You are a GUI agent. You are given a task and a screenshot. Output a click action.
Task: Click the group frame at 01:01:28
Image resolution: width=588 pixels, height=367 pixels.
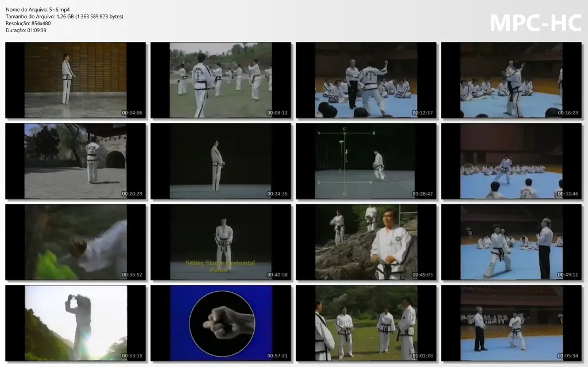click(x=366, y=323)
